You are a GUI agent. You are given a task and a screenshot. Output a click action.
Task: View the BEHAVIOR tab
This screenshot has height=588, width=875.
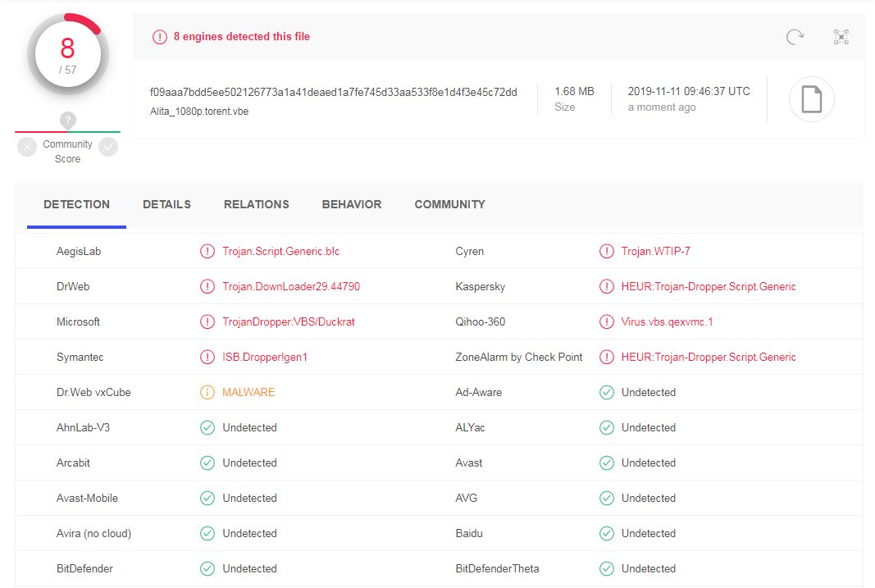[x=351, y=205]
